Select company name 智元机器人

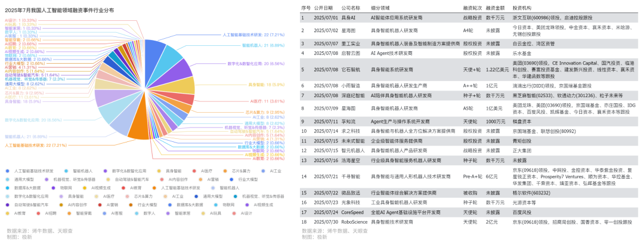[353, 151]
